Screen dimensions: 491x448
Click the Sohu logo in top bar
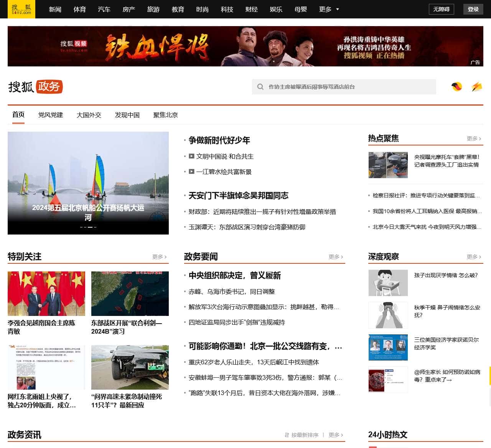(21, 9)
